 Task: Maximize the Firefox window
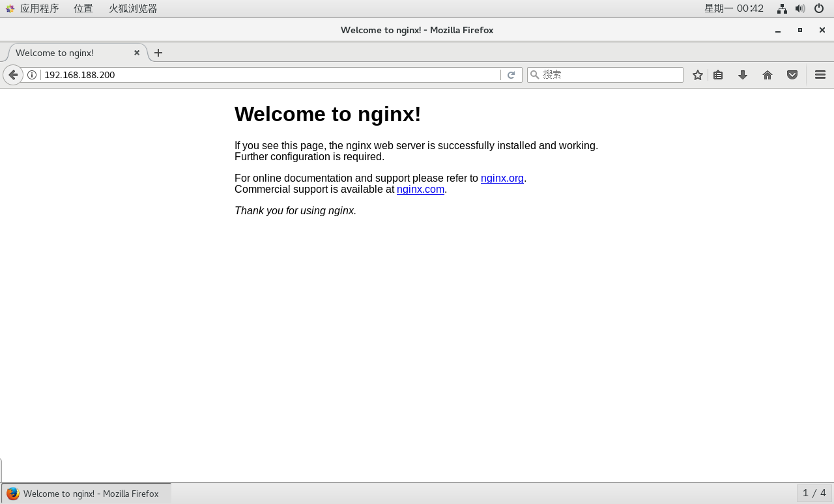coord(800,30)
